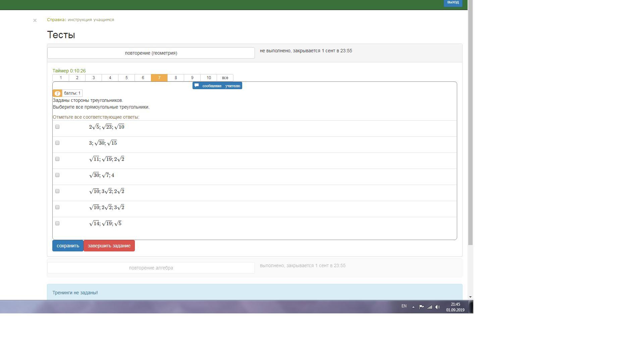Click the speech bubble message icon
Screen dimensions: 644x362
[197, 85]
